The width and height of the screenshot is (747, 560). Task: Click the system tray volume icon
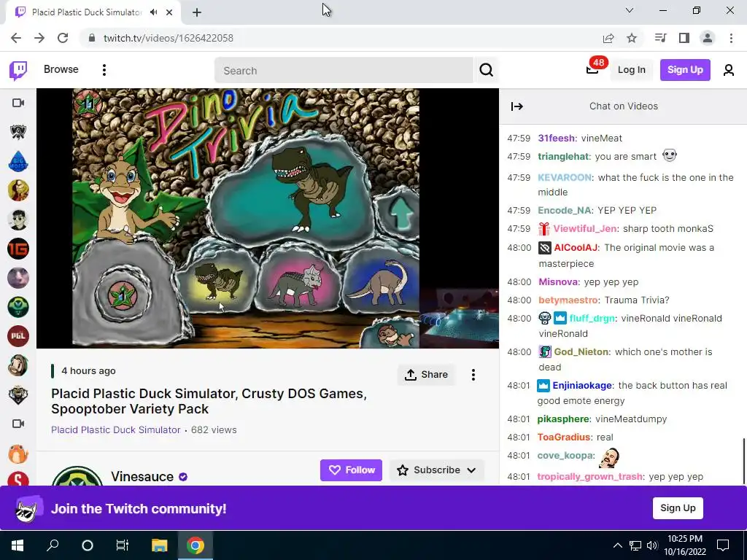pos(652,545)
